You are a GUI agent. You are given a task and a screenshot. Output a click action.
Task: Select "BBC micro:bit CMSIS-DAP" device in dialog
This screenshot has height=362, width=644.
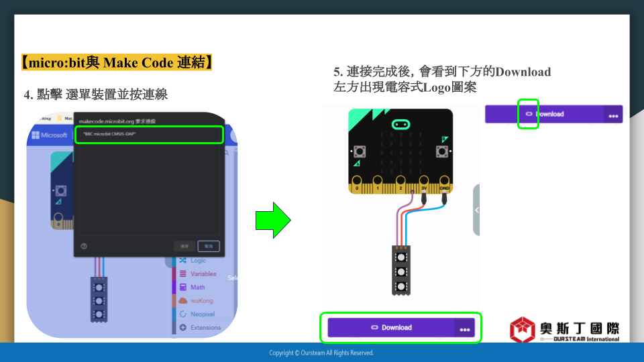click(x=149, y=135)
